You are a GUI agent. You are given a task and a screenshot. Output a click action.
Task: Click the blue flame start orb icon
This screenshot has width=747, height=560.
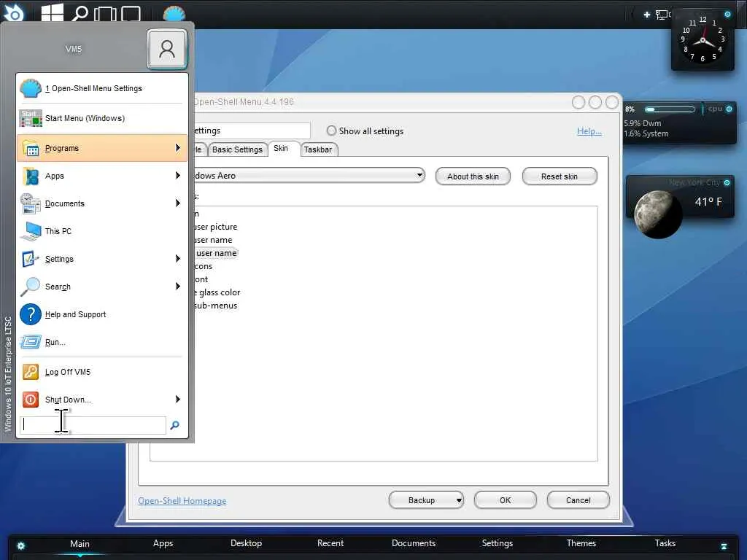[13, 13]
